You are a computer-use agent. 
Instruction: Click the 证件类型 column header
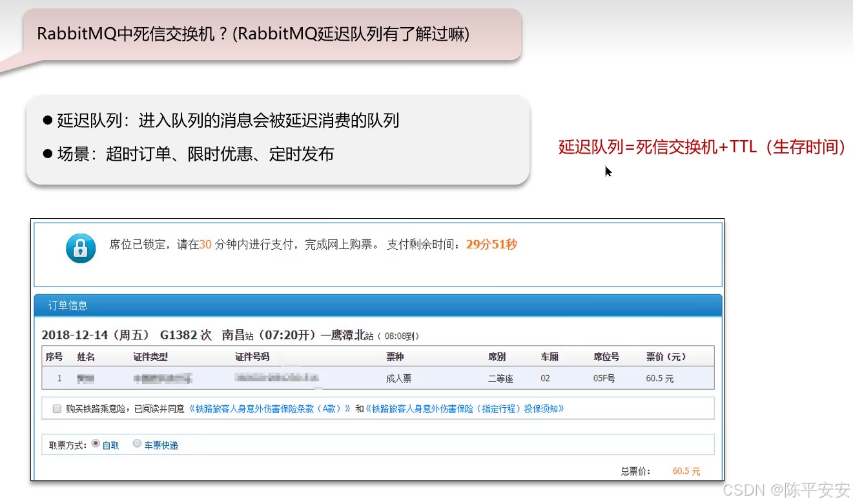(x=150, y=356)
